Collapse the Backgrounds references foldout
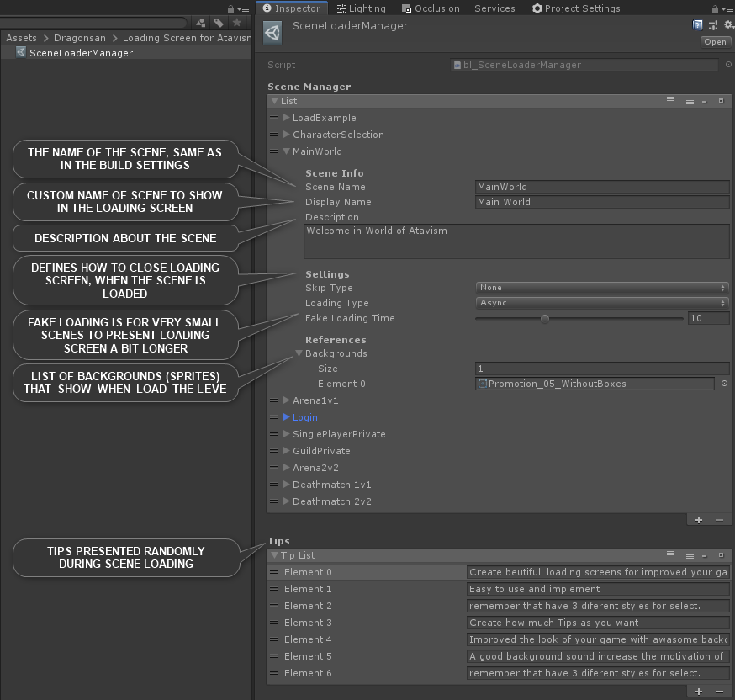Screen dimensions: 735x700 tap(299, 353)
